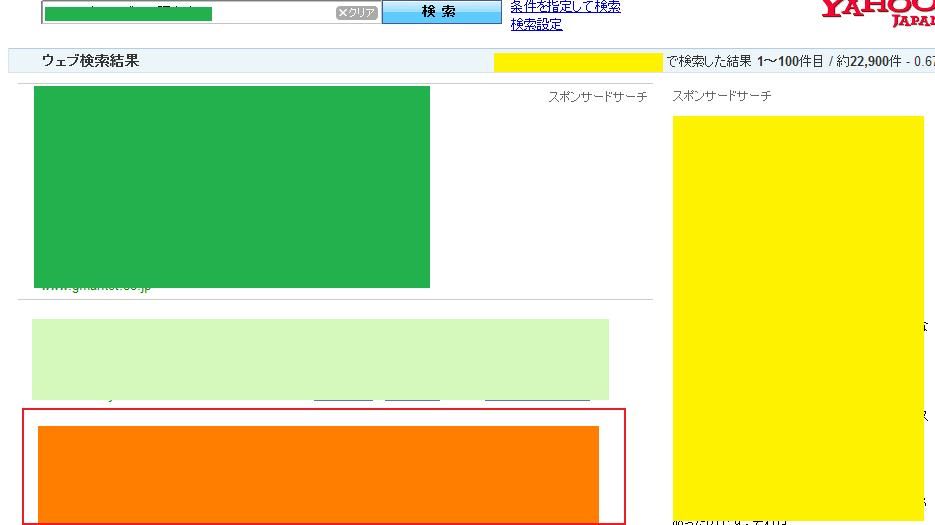The image size is (935, 525).
Task: Focus the search query input field
Action: pos(190,13)
